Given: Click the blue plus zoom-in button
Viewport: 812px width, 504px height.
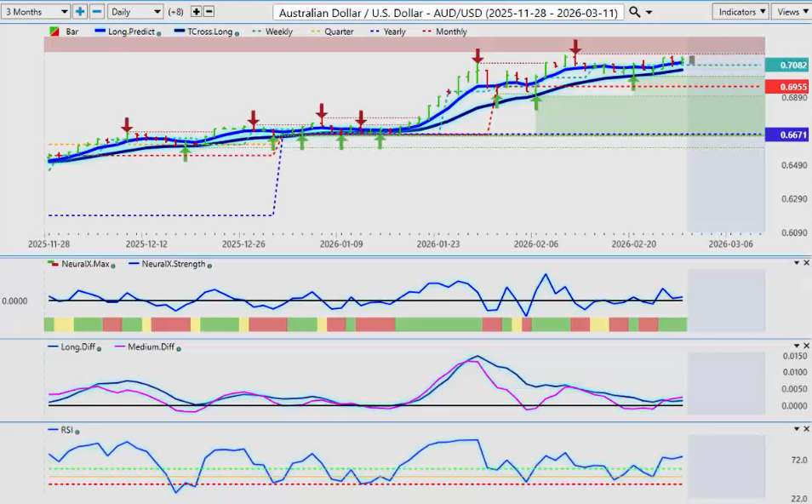Looking at the screenshot, I should tap(80, 12).
